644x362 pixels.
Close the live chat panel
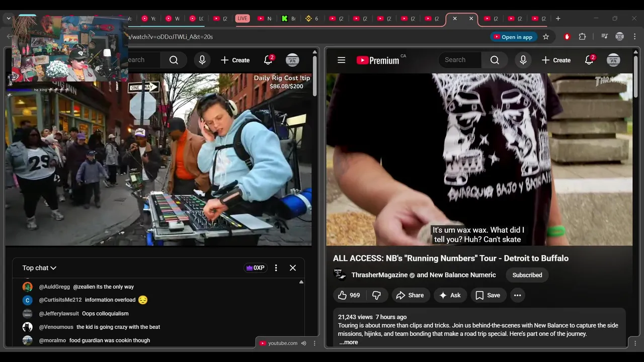(293, 268)
